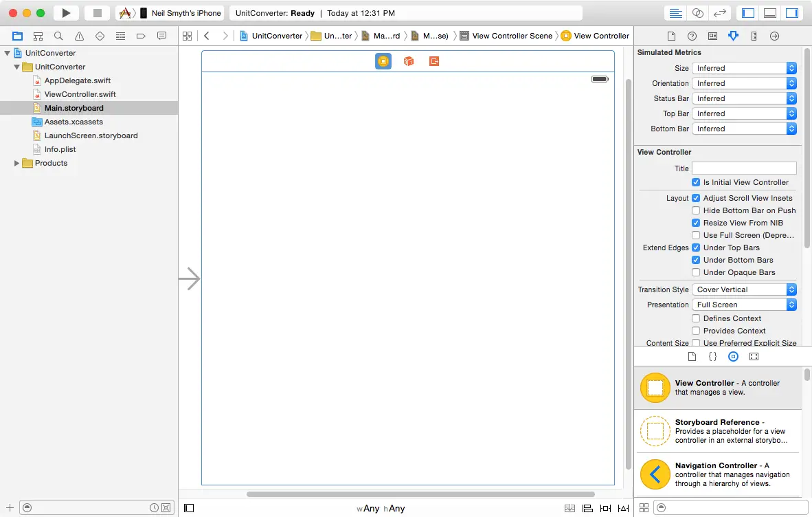Image resolution: width=812 pixels, height=517 pixels.
Task: Open the Attributes inspector tab
Action: pos(733,36)
